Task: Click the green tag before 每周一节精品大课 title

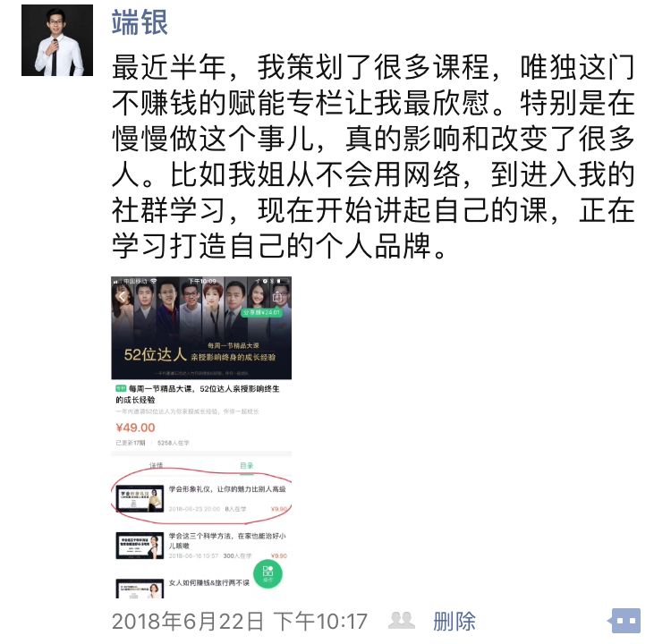Action: [121, 388]
